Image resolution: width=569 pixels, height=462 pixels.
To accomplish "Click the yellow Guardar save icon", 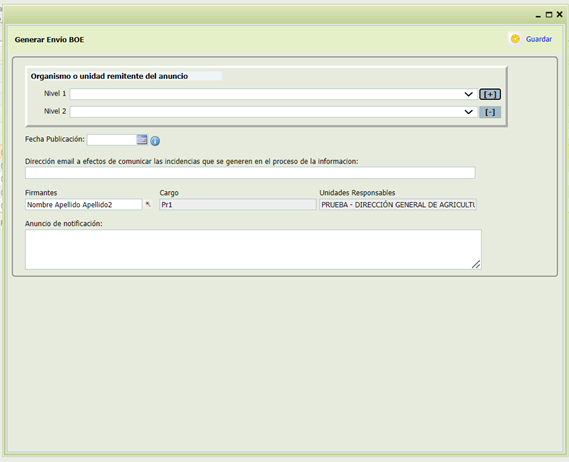I will [515, 39].
